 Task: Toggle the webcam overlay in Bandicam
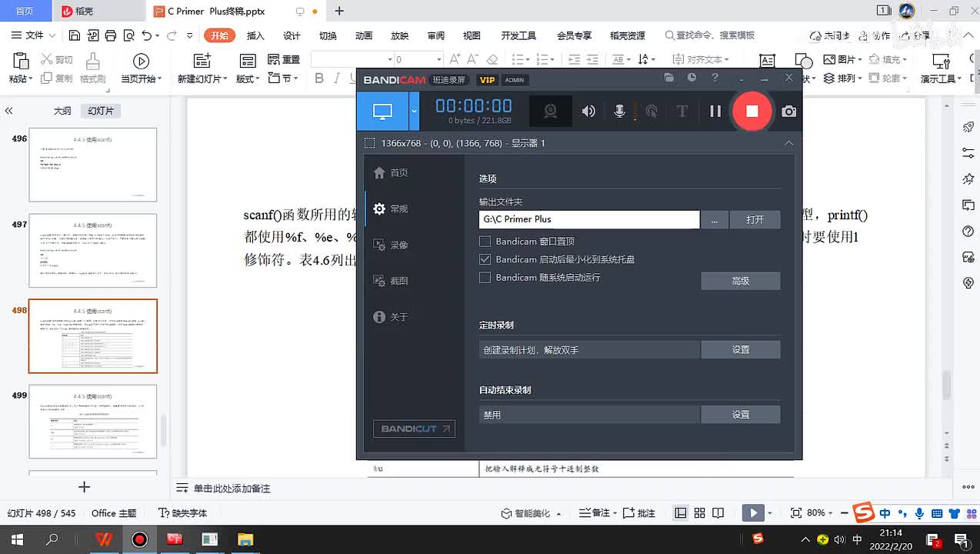pyautogui.click(x=551, y=112)
